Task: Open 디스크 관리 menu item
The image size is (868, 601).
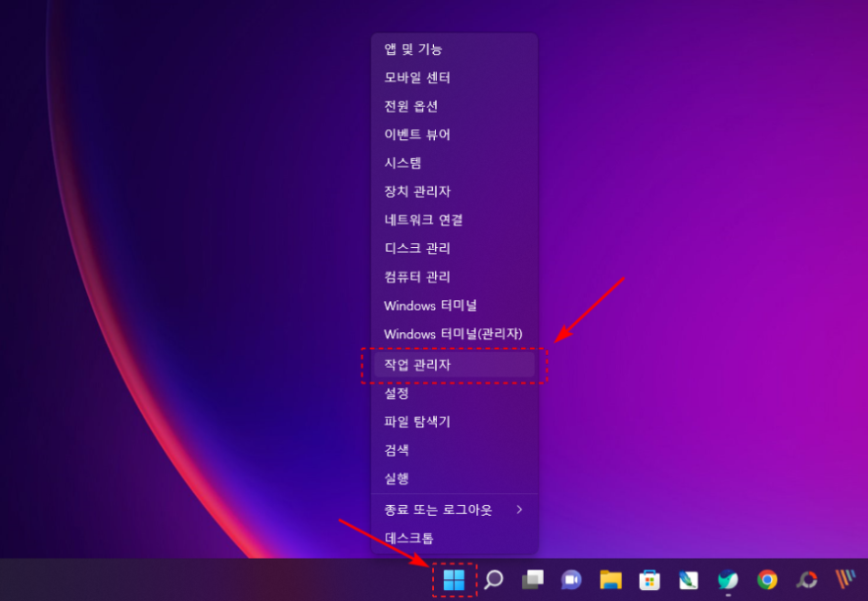Action: (x=455, y=248)
